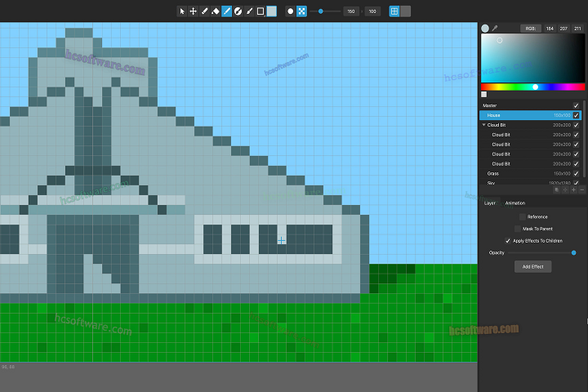Select the Rectangle shape tool
The image size is (588, 392).
[261, 11]
